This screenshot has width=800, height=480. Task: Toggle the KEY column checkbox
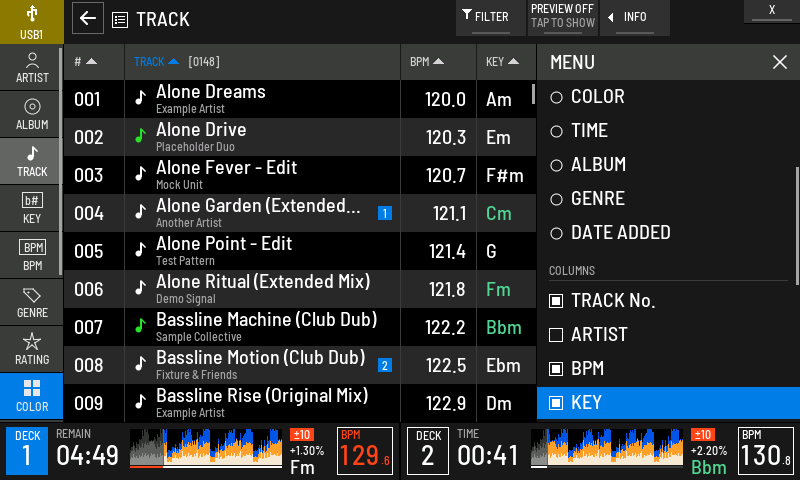(556, 403)
